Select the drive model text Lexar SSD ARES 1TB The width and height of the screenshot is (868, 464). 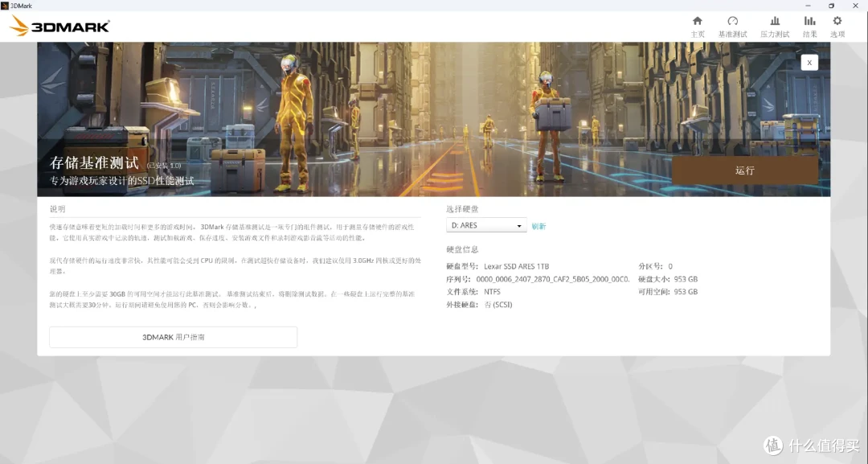click(x=517, y=266)
